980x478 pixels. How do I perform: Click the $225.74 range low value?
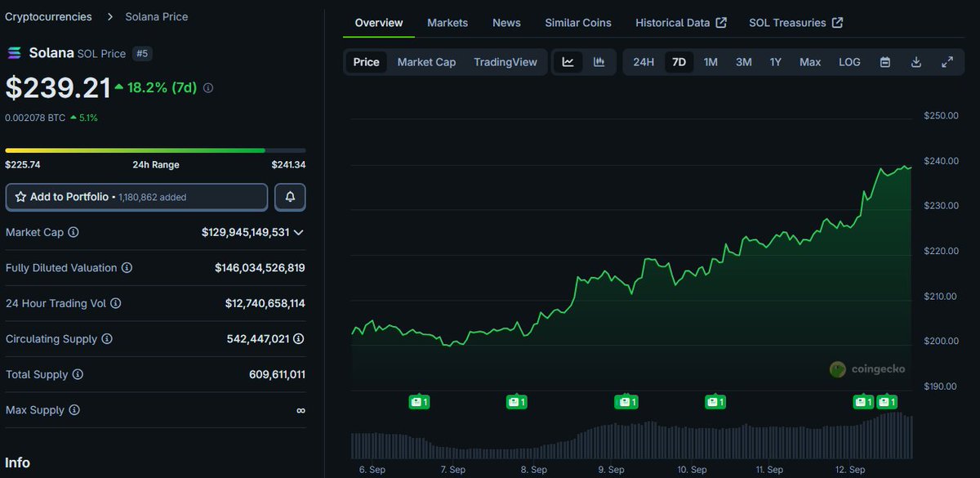(23, 165)
